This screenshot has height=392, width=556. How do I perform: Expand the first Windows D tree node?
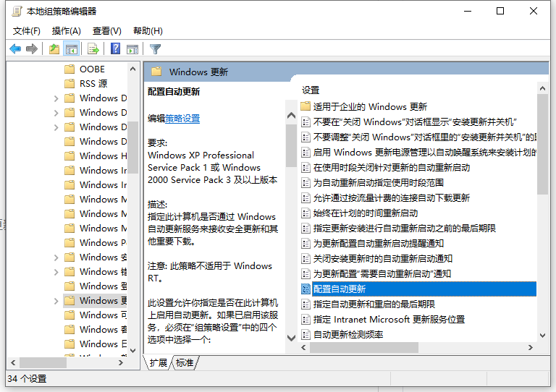point(56,98)
